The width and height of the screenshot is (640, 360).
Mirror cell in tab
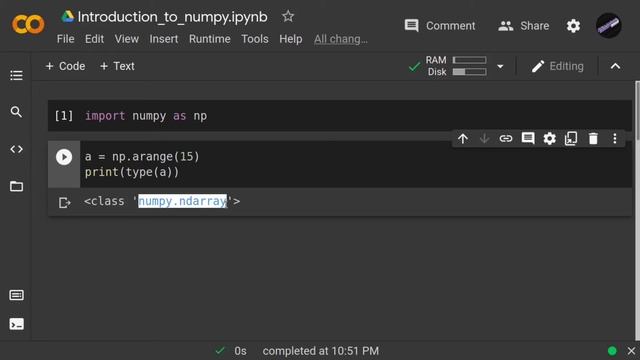pos(571,139)
